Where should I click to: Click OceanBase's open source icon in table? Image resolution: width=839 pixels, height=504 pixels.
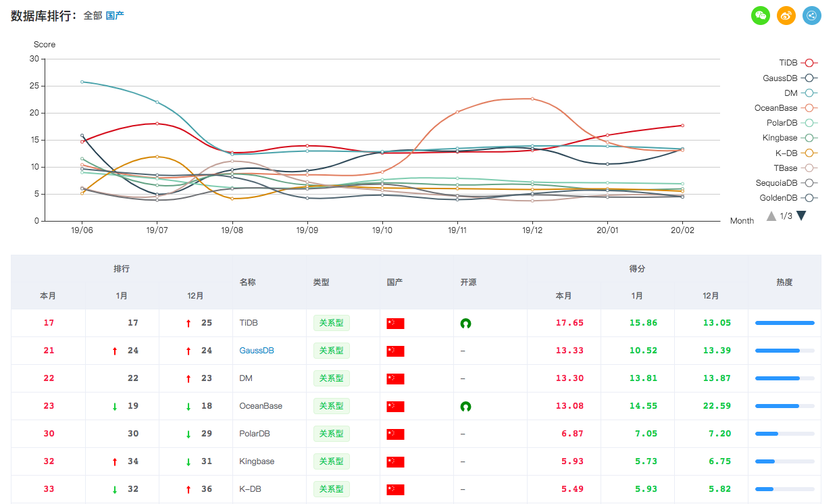[x=465, y=407]
